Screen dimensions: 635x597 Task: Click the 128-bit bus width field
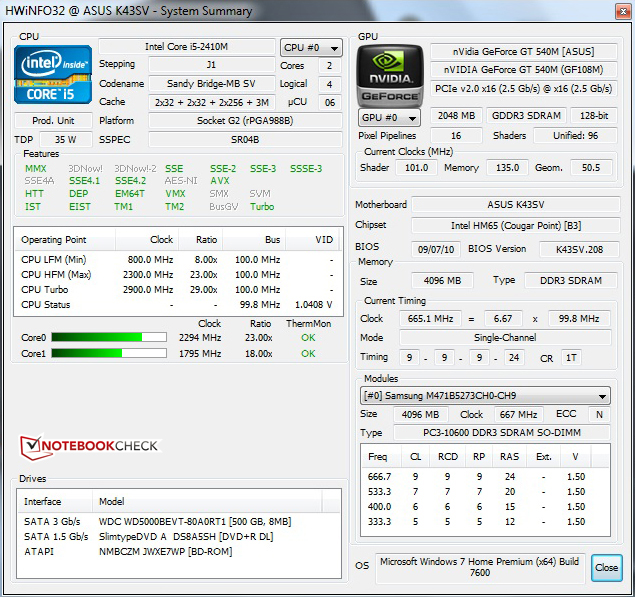pos(594,116)
